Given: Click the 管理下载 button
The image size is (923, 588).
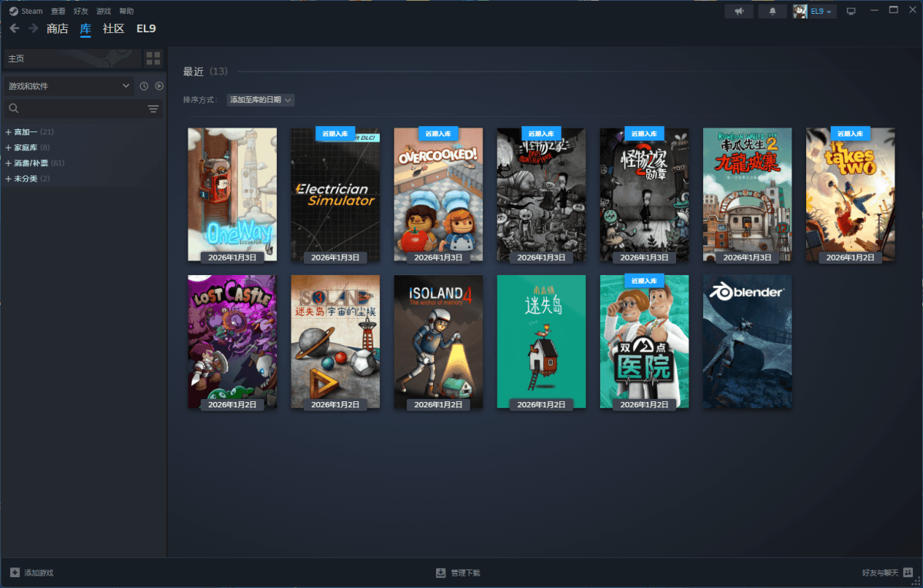Looking at the screenshot, I should point(458,573).
